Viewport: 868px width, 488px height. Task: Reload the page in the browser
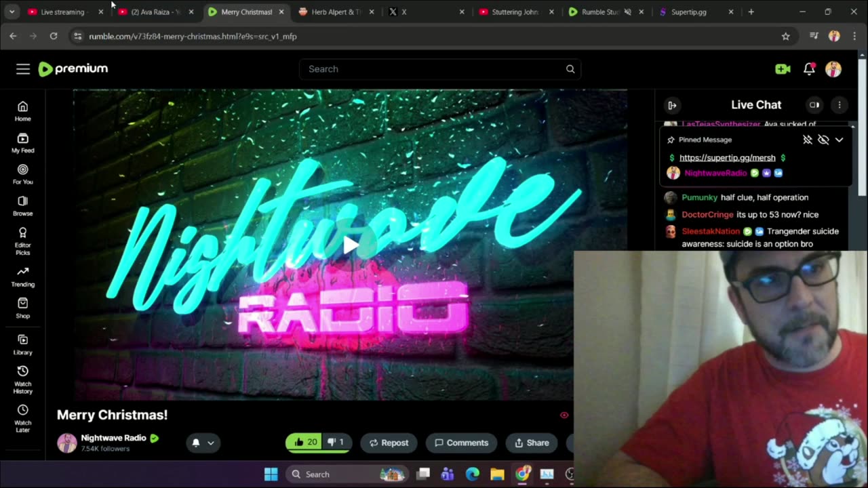(x=54, y=37)
